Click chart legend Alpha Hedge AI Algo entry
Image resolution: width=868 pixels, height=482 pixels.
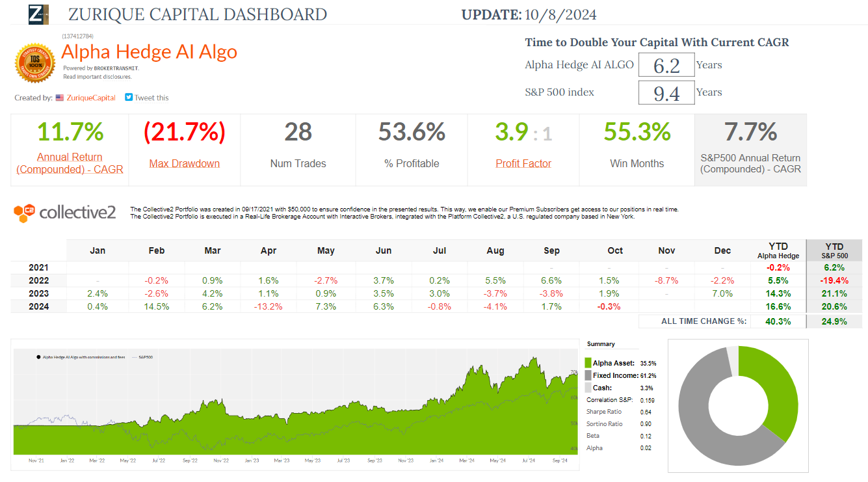coord(81,357)
